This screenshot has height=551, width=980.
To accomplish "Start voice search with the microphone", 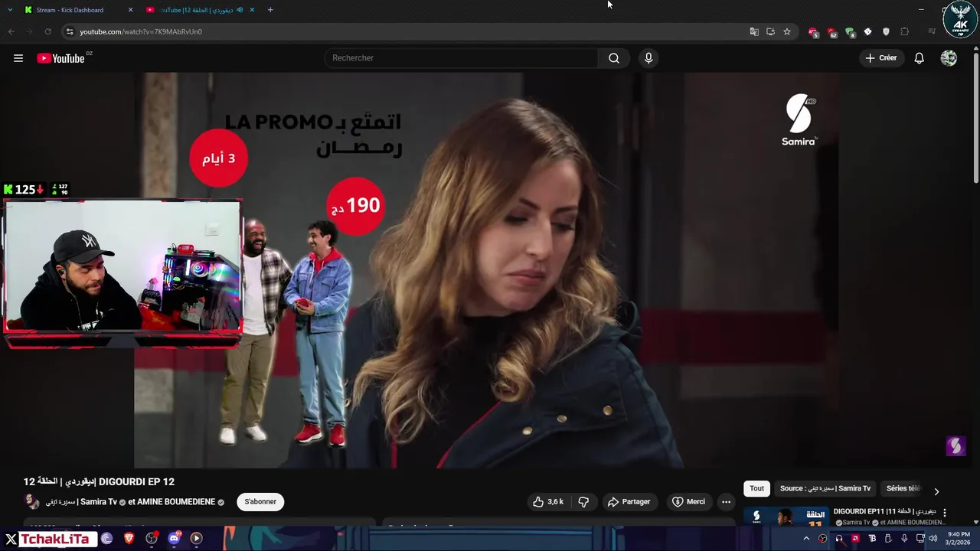I will (x=648, y=58).
